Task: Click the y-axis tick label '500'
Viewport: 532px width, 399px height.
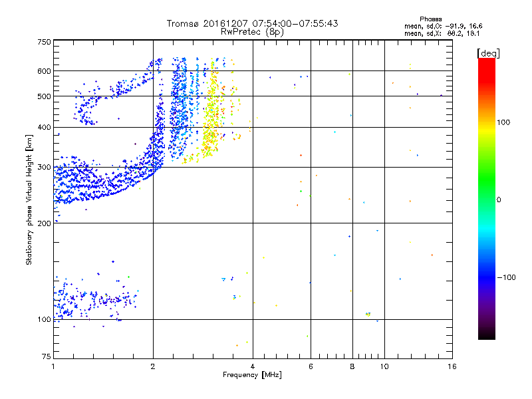Action: pos(44,96)
